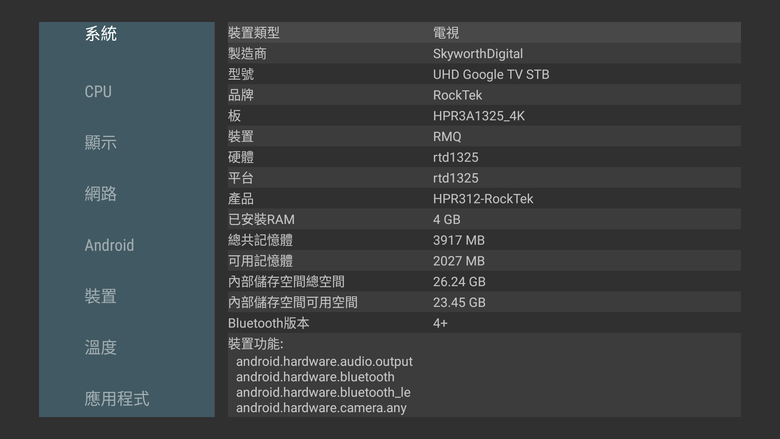Select android.hardware.bluetooth_le feature line
Image resolution: width=780 pixels, height=439 pixels.
(x=323, y=392)
